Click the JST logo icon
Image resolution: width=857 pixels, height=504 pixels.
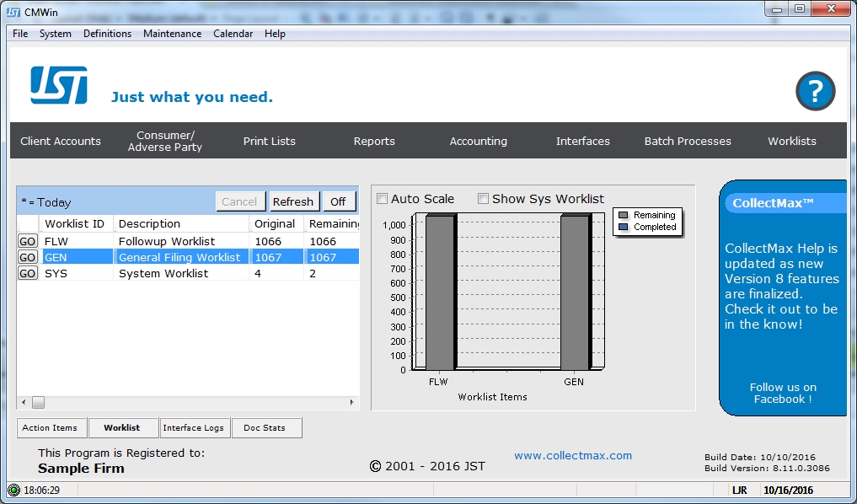[x=59, y=86]
